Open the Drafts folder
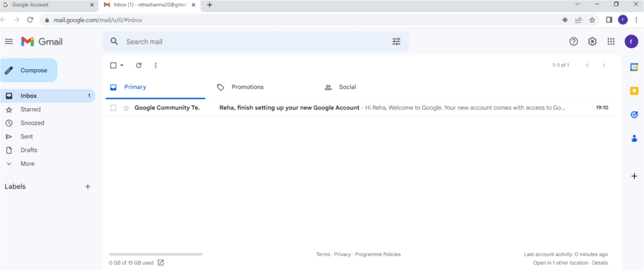 point(29,150)
